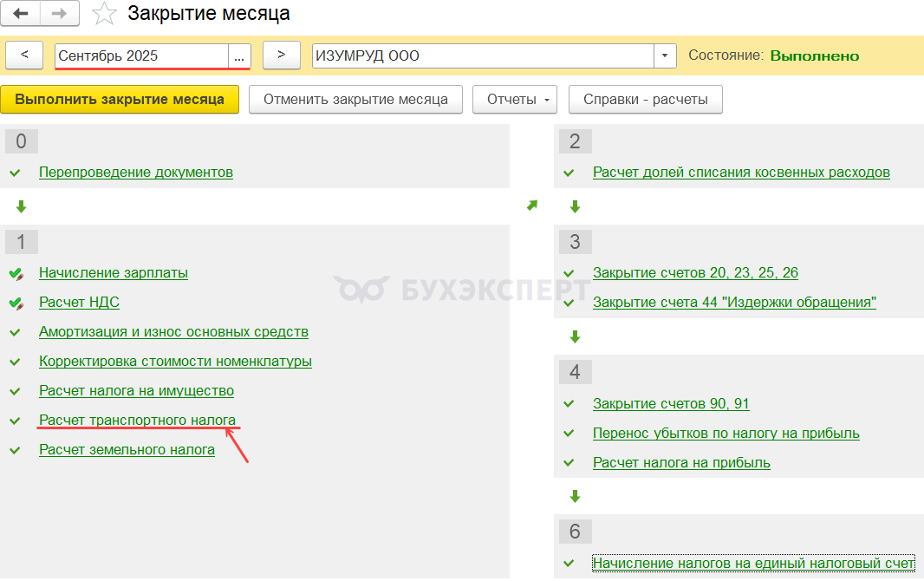Click edited-check icon beside Расчет НДС
924x581 pixels.
point(16,303)
